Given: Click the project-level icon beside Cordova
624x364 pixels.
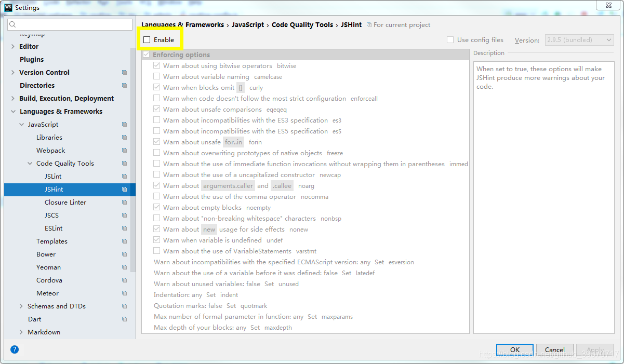Looking at the screenshot, I should coord(124,280).
